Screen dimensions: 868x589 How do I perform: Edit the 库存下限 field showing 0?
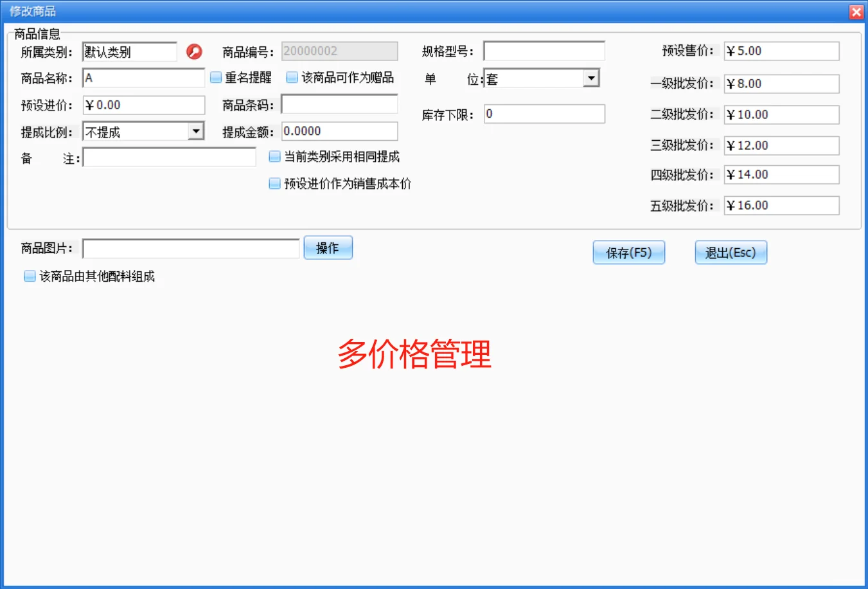tap(544, 114)
